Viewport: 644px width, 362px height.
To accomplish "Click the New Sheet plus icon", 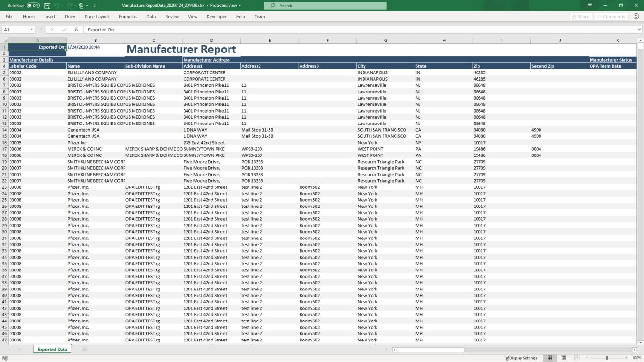I will coord(84,350).
